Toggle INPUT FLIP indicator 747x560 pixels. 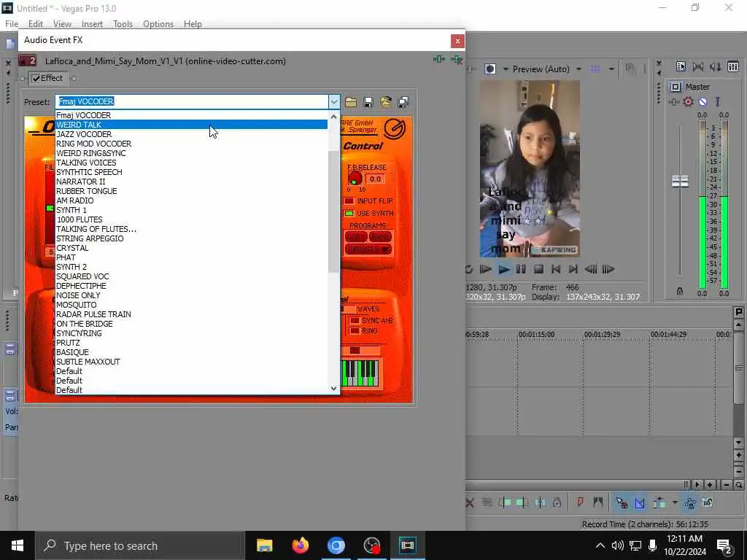(349, 201)
